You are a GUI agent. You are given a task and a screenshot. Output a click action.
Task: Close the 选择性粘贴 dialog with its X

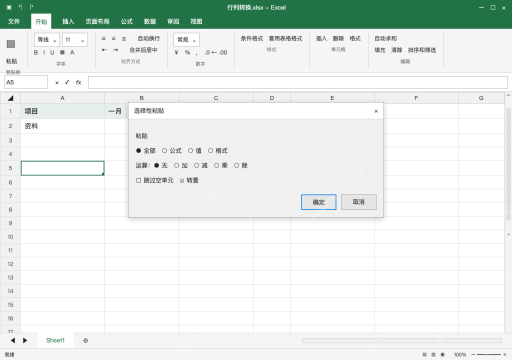(376, 111)
